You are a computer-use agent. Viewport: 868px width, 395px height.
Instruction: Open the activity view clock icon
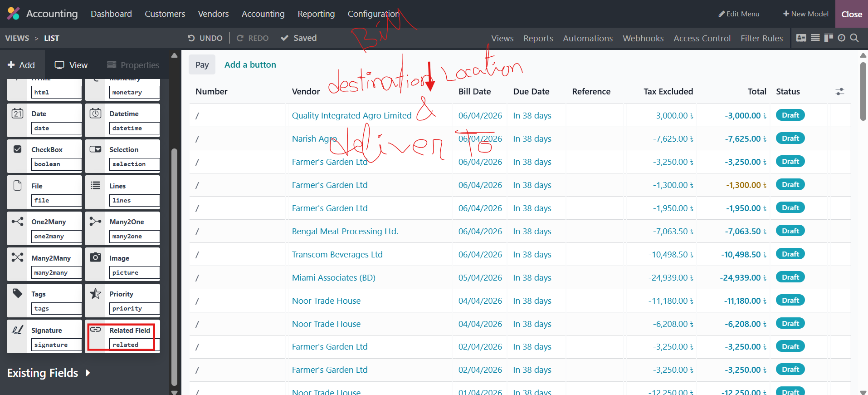pyautogui.click(x=842, y=38)
